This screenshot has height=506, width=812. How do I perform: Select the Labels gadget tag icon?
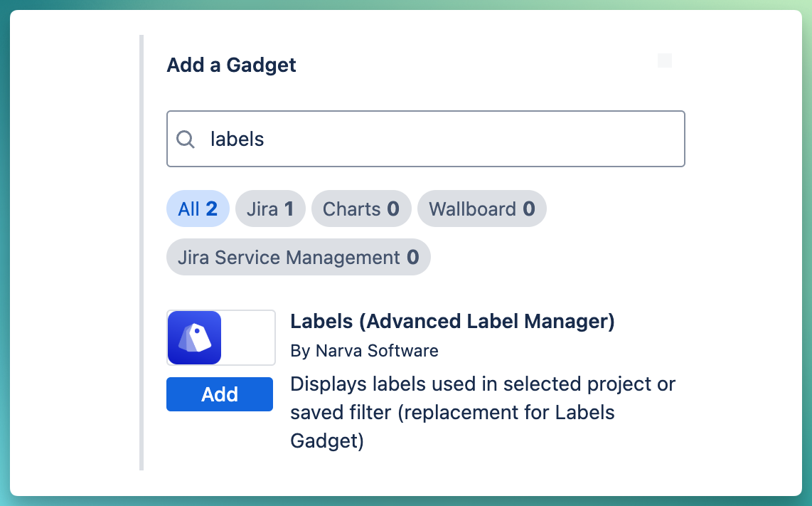(x=194, y=337)
